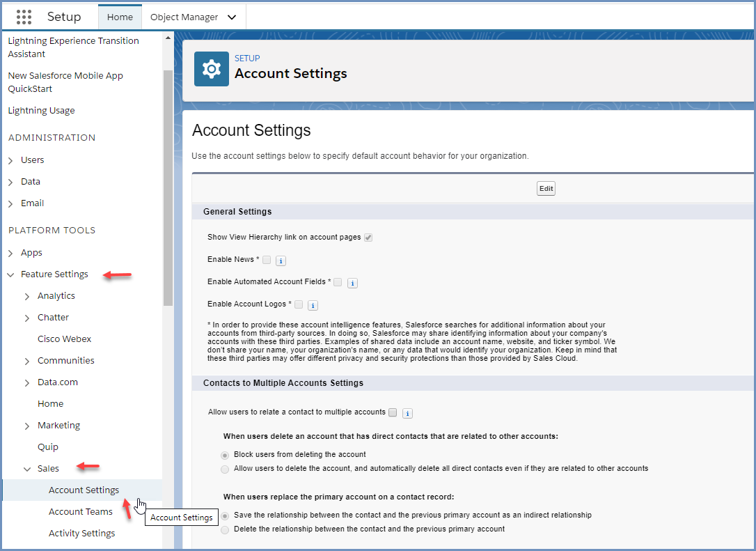This screenshot has height=551, width=756.
Task: Open info icon for multiple accounts option
Action: (x=407, y=413)
